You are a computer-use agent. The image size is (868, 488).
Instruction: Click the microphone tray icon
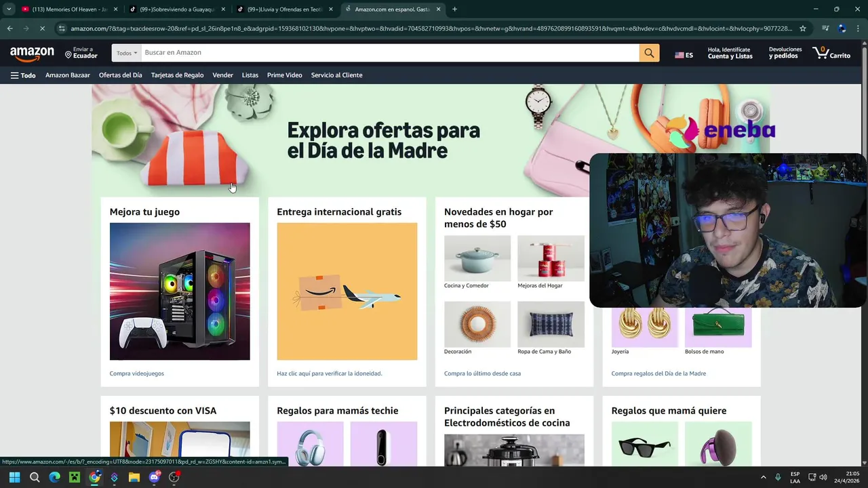pos(778,477)
